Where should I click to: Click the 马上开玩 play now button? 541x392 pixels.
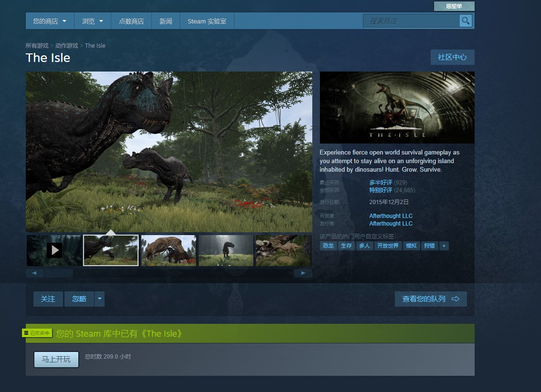[x=56, y=359]
